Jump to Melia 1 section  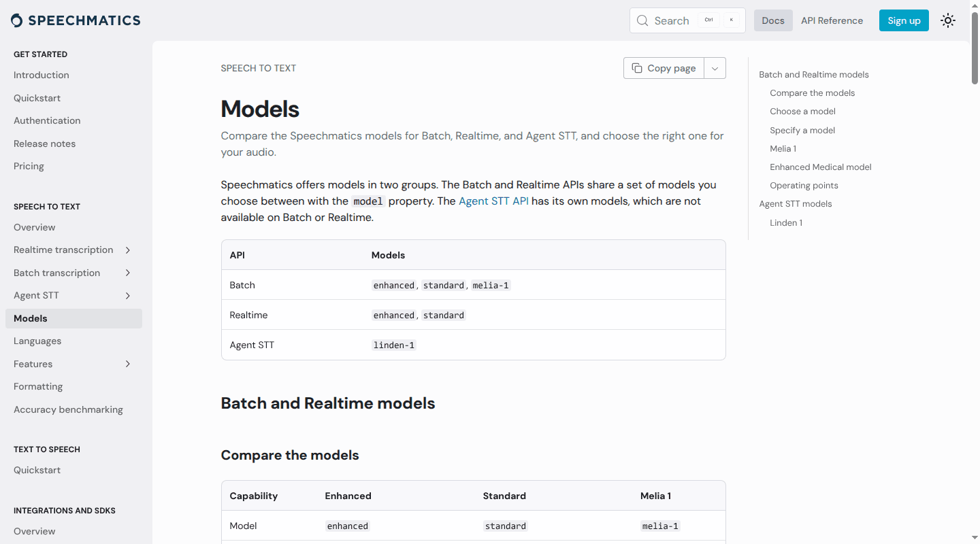click(783, 148)
